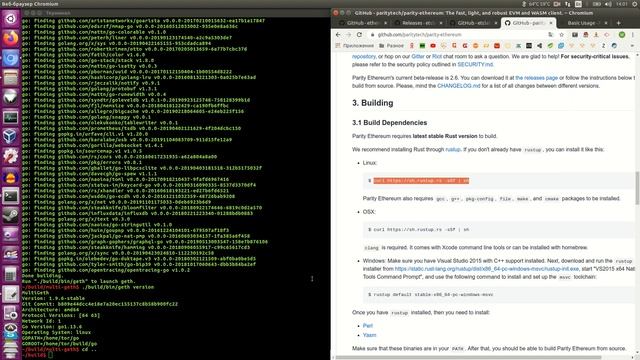Reload the page in Chromium

[x=359, y=35]
